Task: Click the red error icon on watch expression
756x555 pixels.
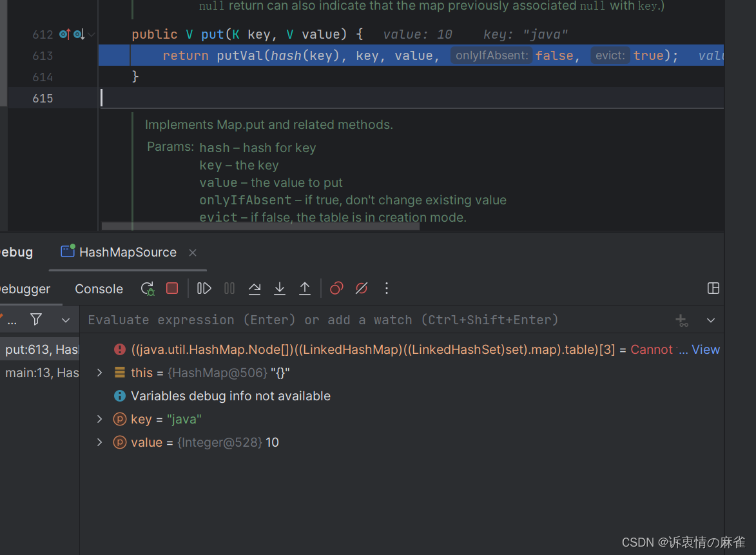Action: coord(120,349)
